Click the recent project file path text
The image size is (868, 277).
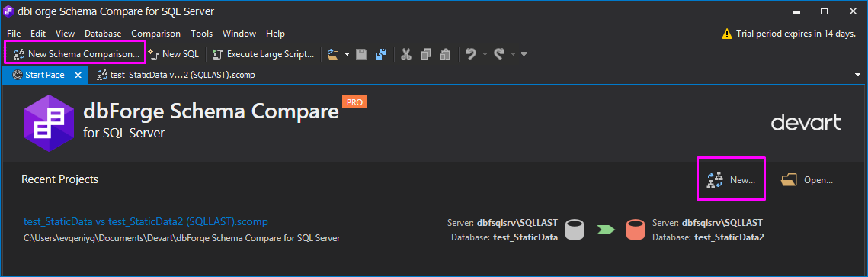181,238
